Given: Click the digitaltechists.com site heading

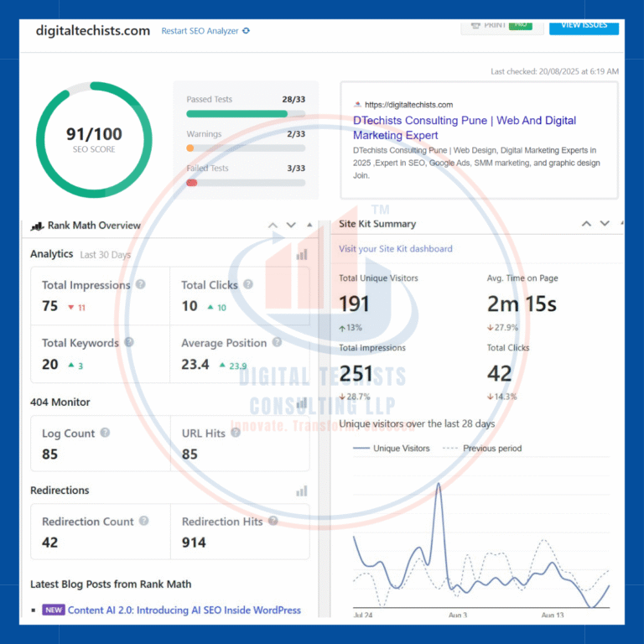Looking at the screenshot, I should 93,31.
